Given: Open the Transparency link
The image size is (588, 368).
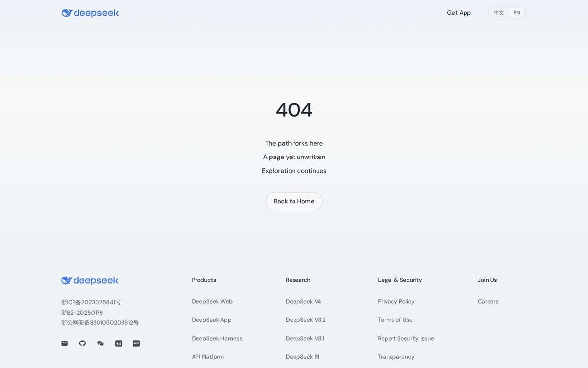Looking at the screenshot, I should pos(396,357).
